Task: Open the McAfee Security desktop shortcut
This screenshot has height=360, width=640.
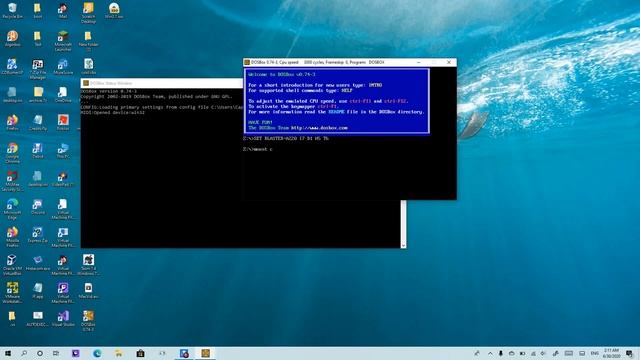Action: coord(12,181)
